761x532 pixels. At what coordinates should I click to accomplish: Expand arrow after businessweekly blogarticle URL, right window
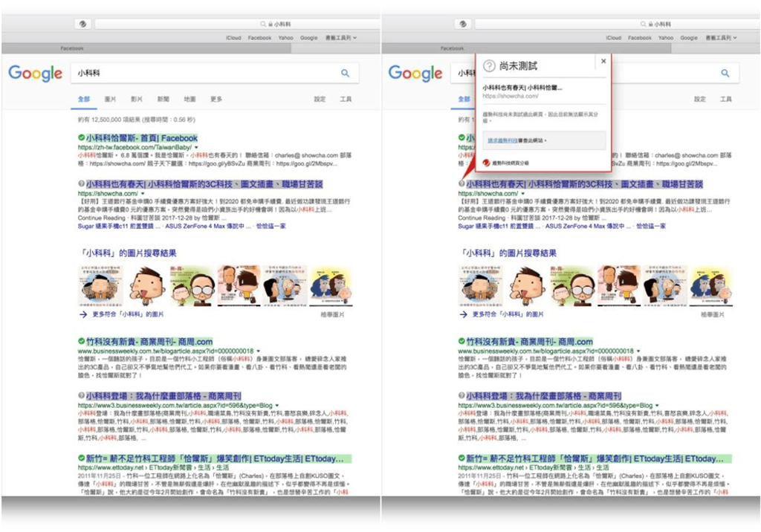coord(638,351)
